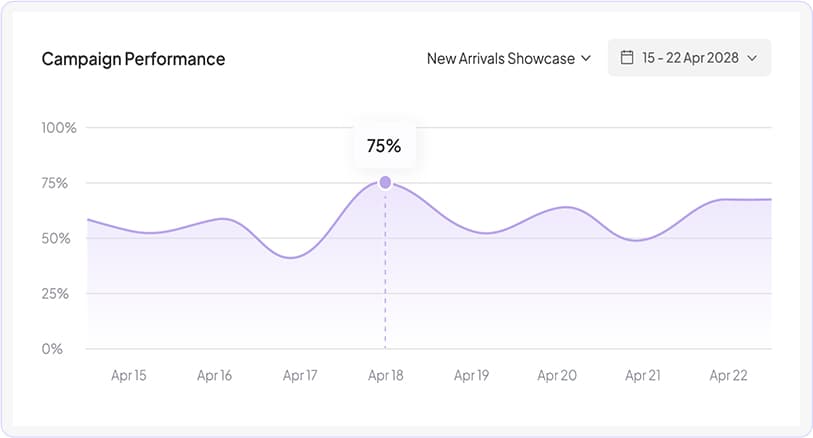Select the Apr 16 axis label
Viewport: 813px width, 438px height.
[214, 376]
